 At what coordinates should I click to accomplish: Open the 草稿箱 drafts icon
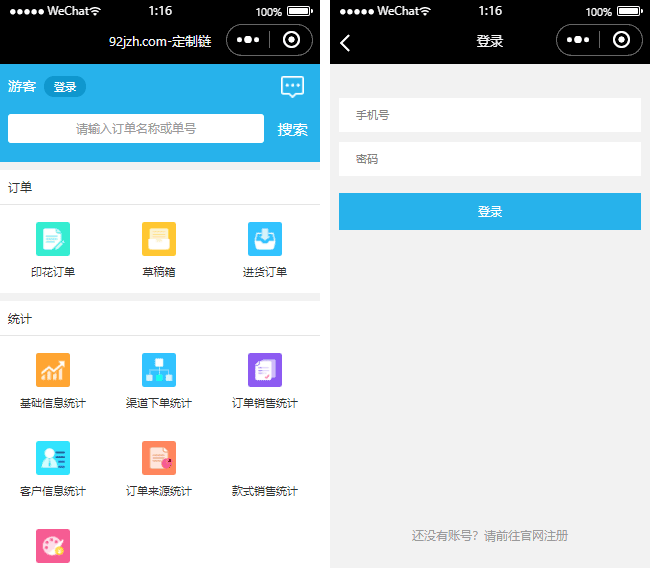tap(159, 239)
